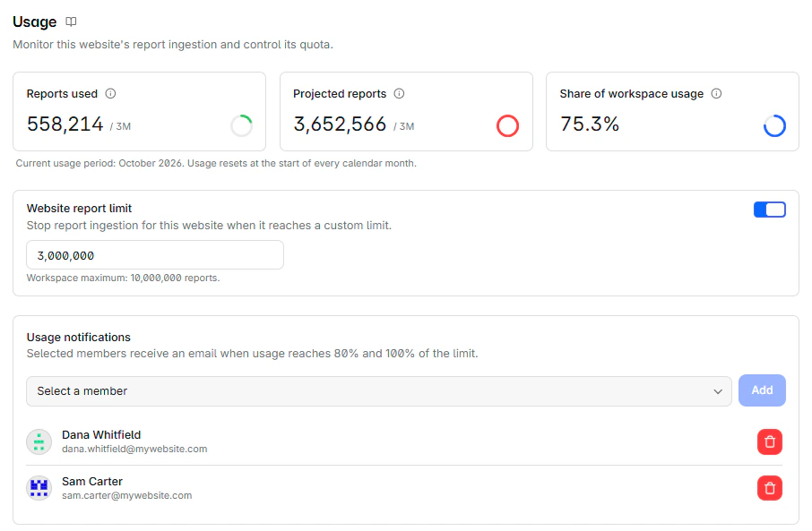Click the Current usage period October 2026 note
The width and height of the screenshot is (812, 531).
(x=216, y=164)
